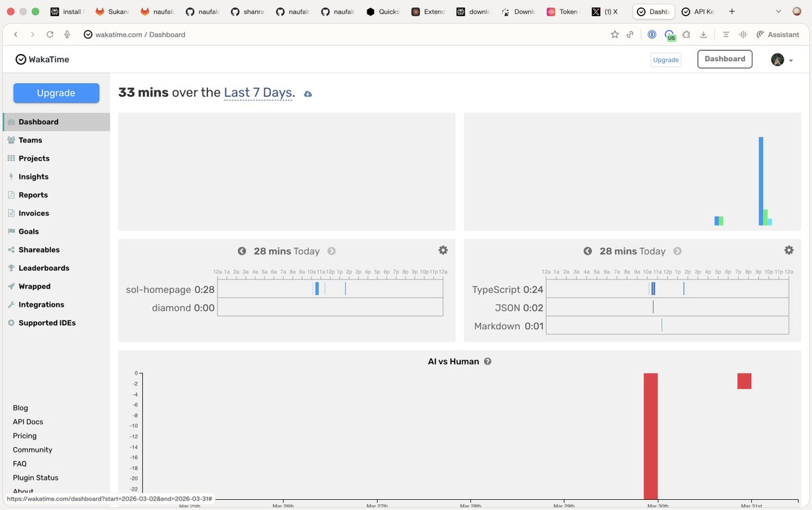The width and height of the screenshot is (812, 510).
Task: Click the tall blue bar in top-right chart
Action: 761,181
